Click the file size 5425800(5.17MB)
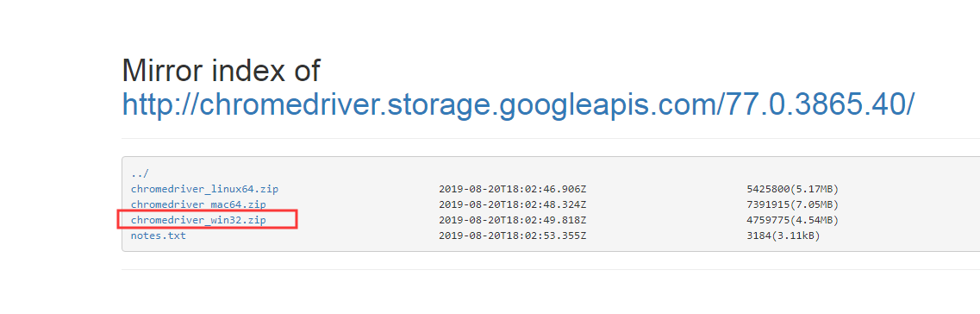 [x=792, y=189]
